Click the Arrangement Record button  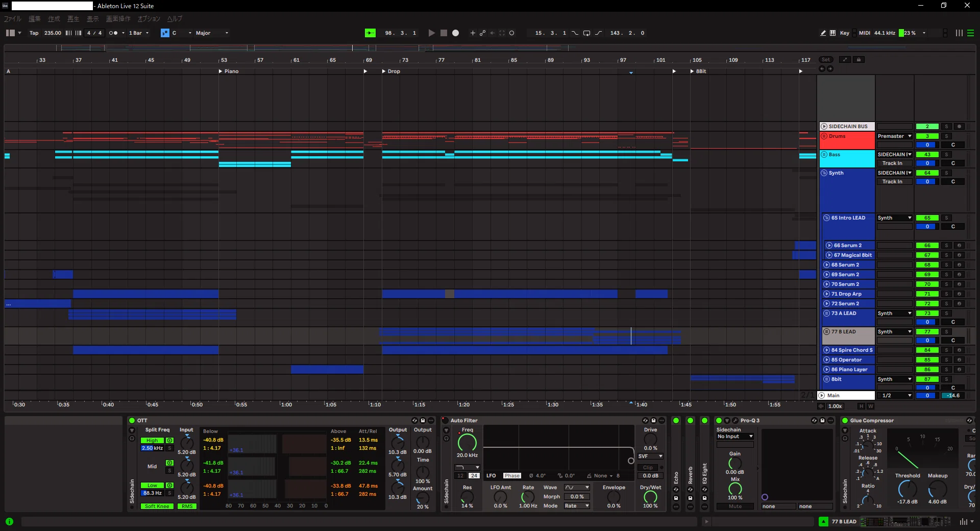tap(456, 33)
